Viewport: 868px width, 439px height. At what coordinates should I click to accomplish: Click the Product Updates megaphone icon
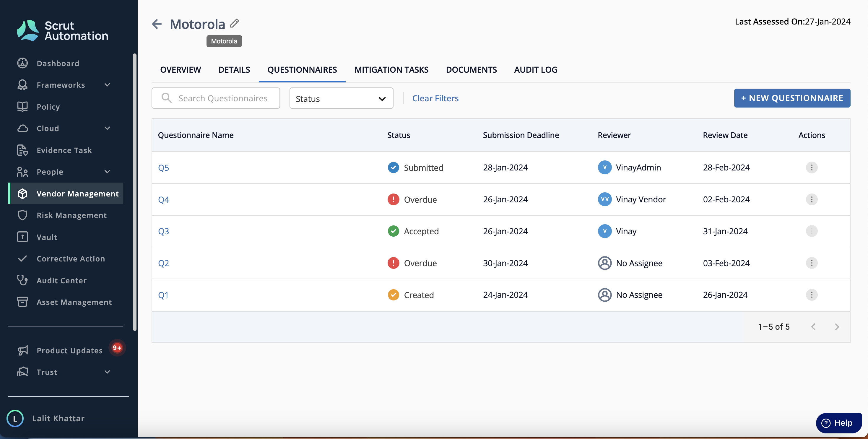pos(22,350)
